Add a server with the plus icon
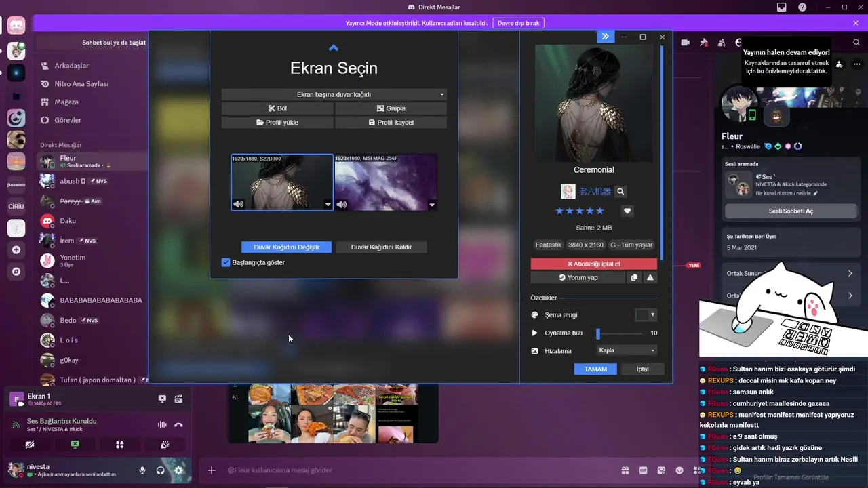868x488 pixels. 16,250
